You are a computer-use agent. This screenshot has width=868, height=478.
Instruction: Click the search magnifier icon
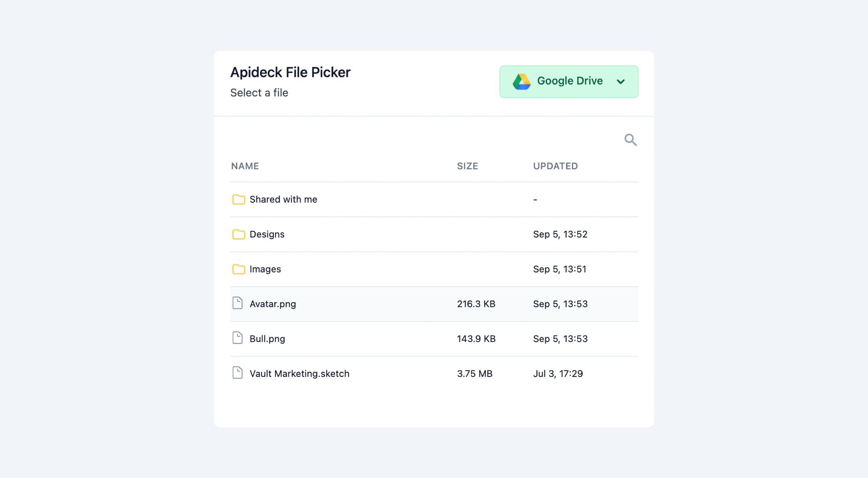point(630,140)
